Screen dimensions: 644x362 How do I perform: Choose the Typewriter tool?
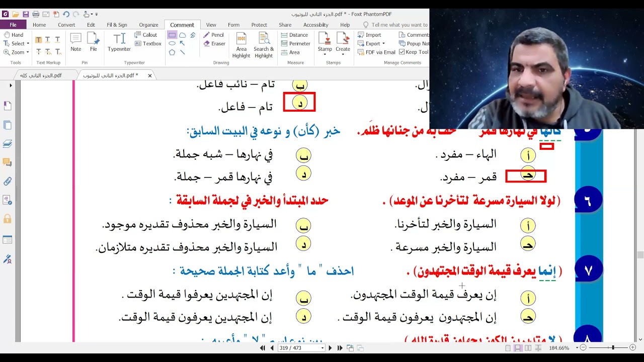click(x=119, y=42)
